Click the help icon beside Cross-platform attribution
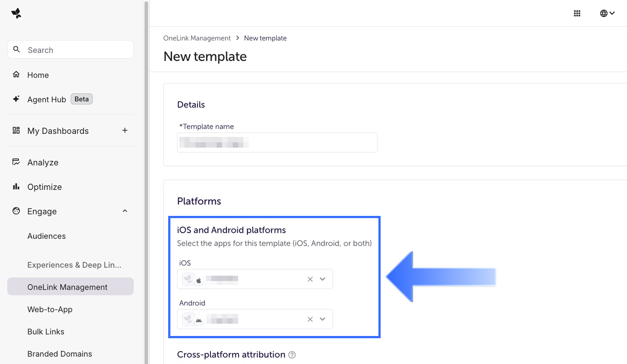627x364 pixels. 292,355
